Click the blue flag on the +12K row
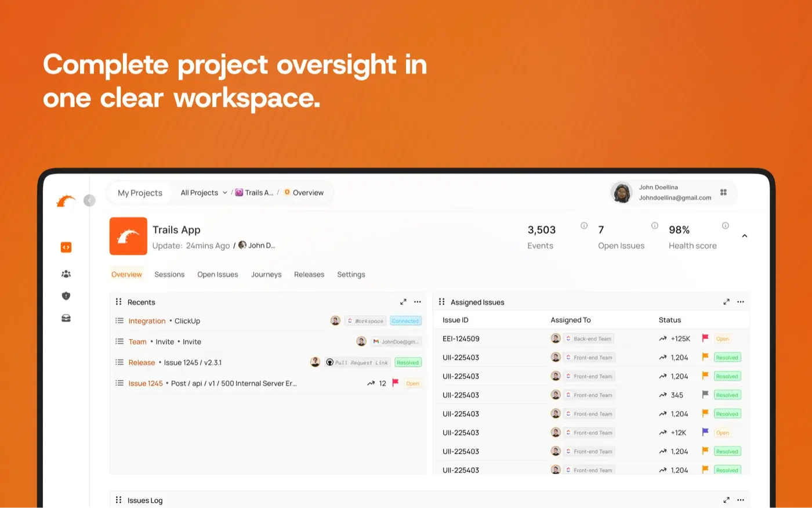Viewport: 812px width, 508px height. click(705, 433)
